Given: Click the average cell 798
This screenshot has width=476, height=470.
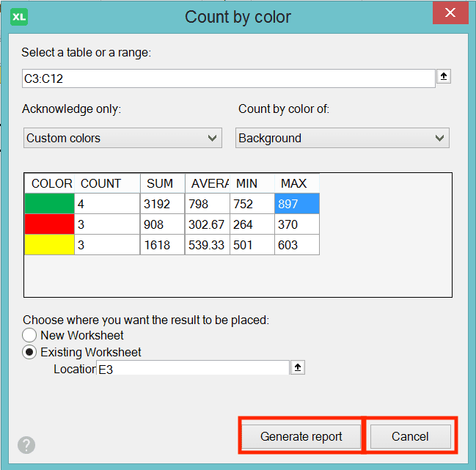Looking at the screenshot, I should 208,204.
